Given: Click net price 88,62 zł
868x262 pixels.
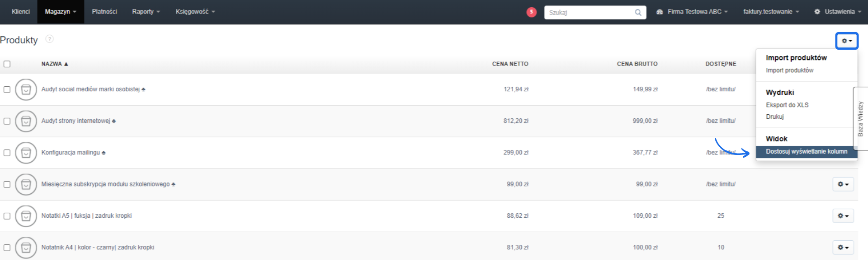Looking at the screenshot, I should click(x=518, y=216).
